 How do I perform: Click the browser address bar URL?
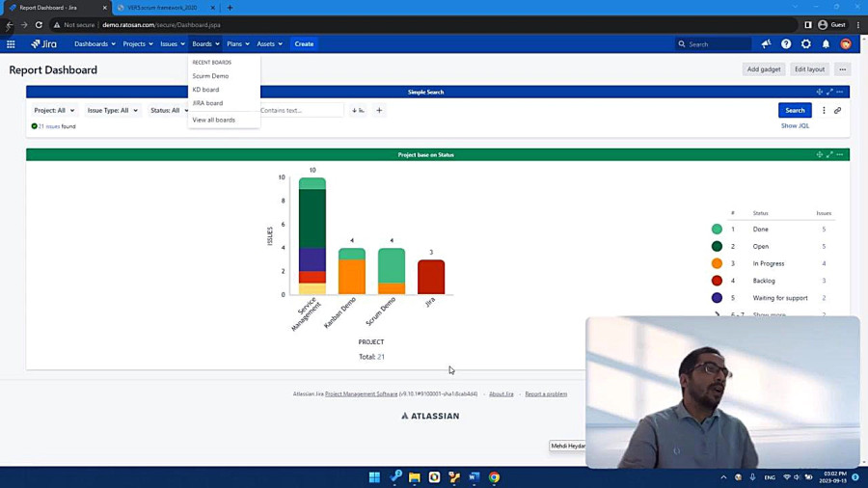[161, 25]
